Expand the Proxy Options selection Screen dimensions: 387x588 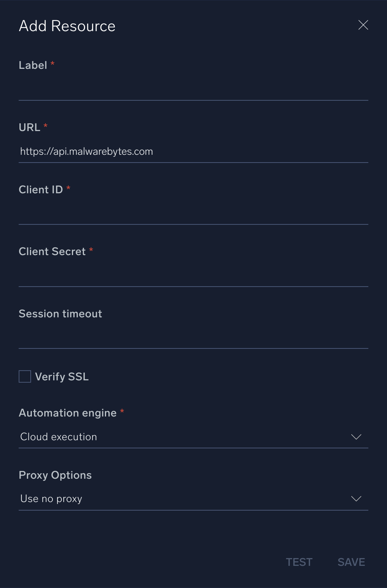(x=193, y=499)
